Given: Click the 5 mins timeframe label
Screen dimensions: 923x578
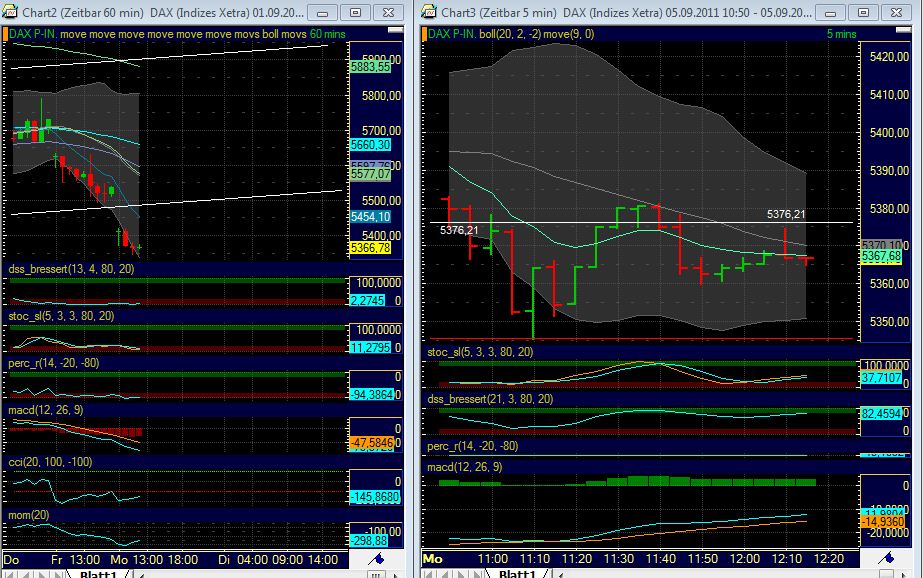Looking at the screenshot, I should (841, 34).
